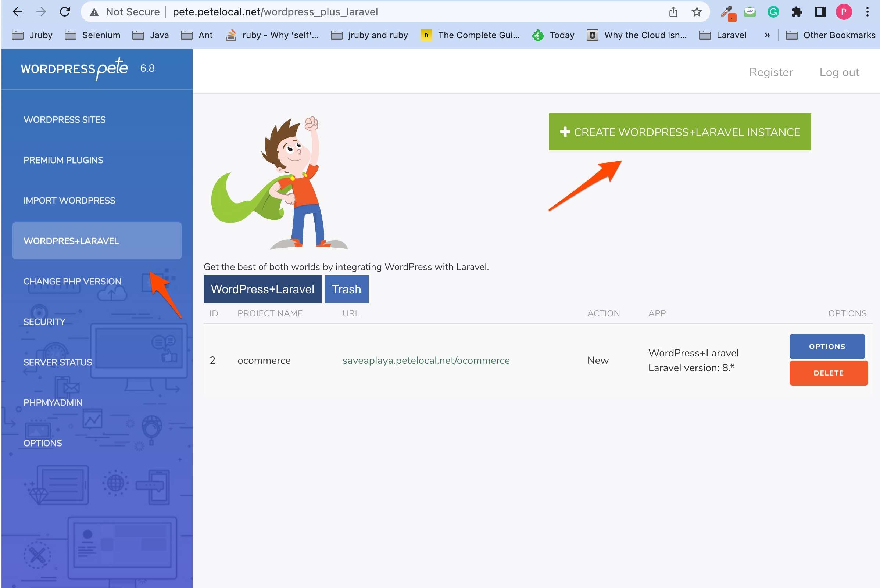Expand hidden bookmarks with the chevron
The image size is (880, 588).
tap(767, 35)
